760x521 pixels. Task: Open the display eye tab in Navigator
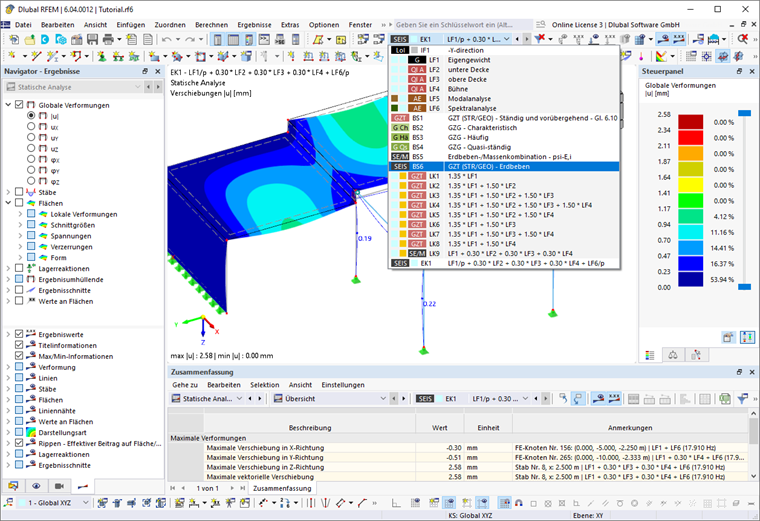(36, 486)
